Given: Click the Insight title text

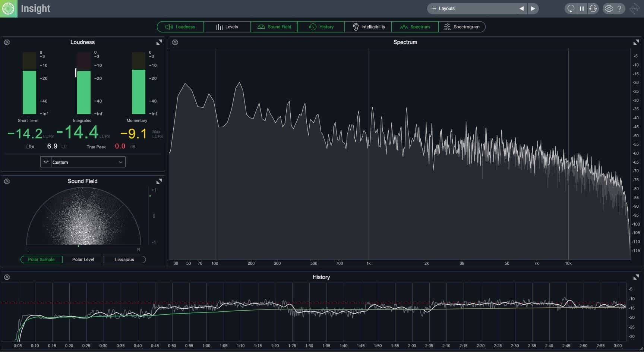Looking at the screenshot, I should click(35, 9).
